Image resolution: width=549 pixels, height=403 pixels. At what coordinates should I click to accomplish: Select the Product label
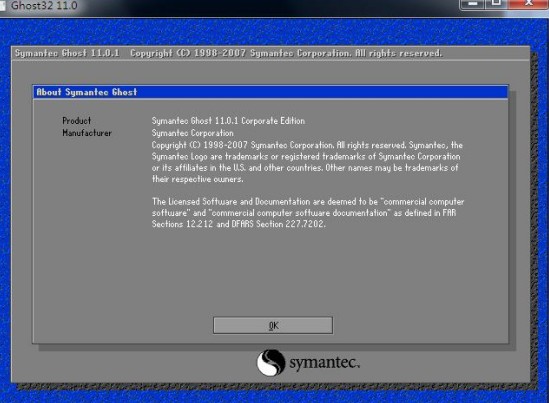tap(76, 121)
